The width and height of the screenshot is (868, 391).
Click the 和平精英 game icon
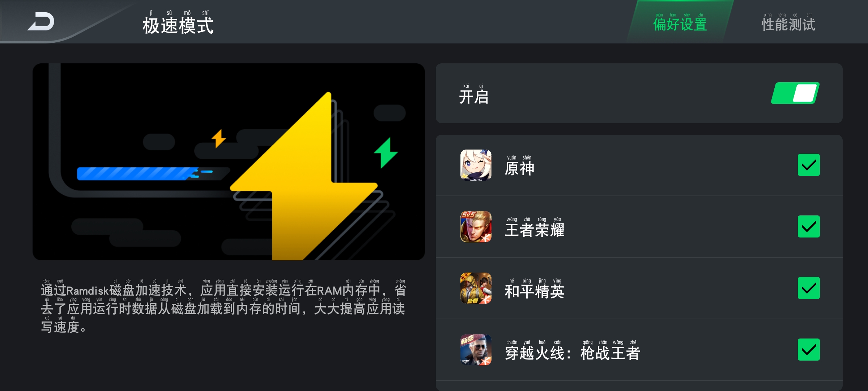[x=476, y=288]
